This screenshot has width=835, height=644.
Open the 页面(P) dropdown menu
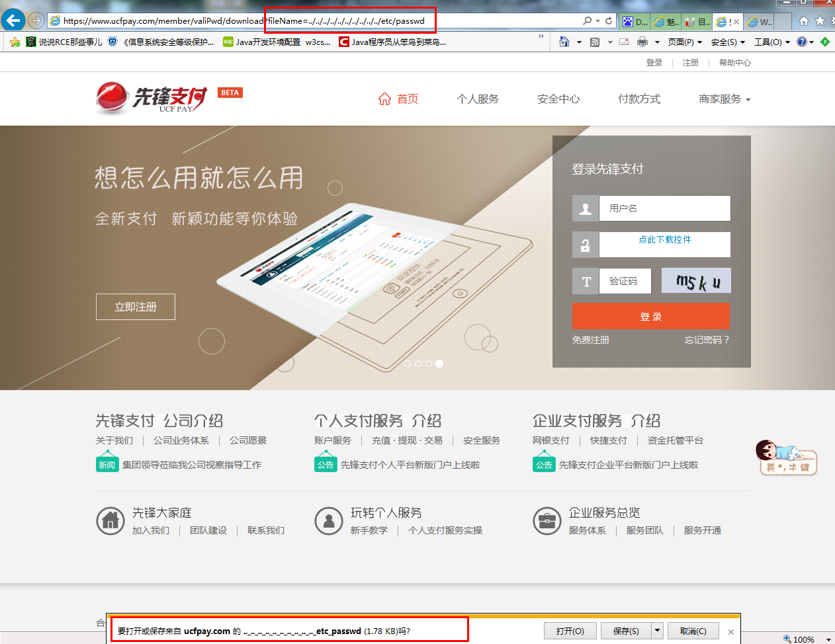(685, 42)
